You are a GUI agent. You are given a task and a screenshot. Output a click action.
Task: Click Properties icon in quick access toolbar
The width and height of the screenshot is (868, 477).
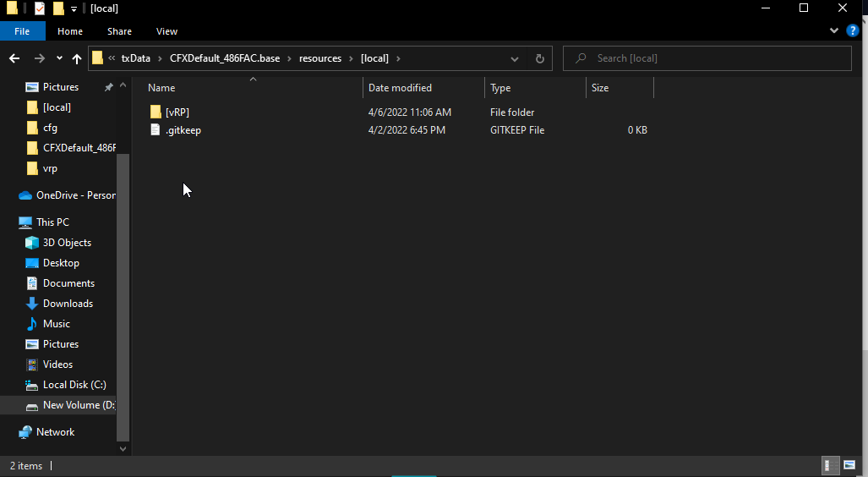pos(40,8)
